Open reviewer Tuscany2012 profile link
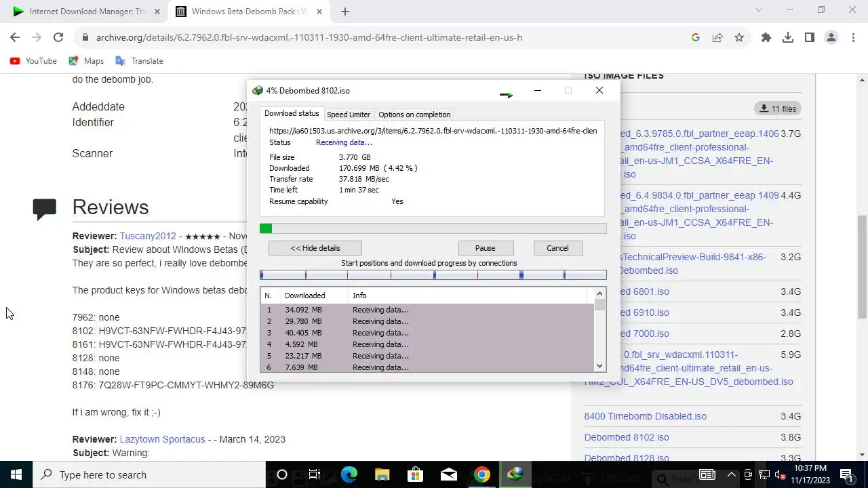 148,236
